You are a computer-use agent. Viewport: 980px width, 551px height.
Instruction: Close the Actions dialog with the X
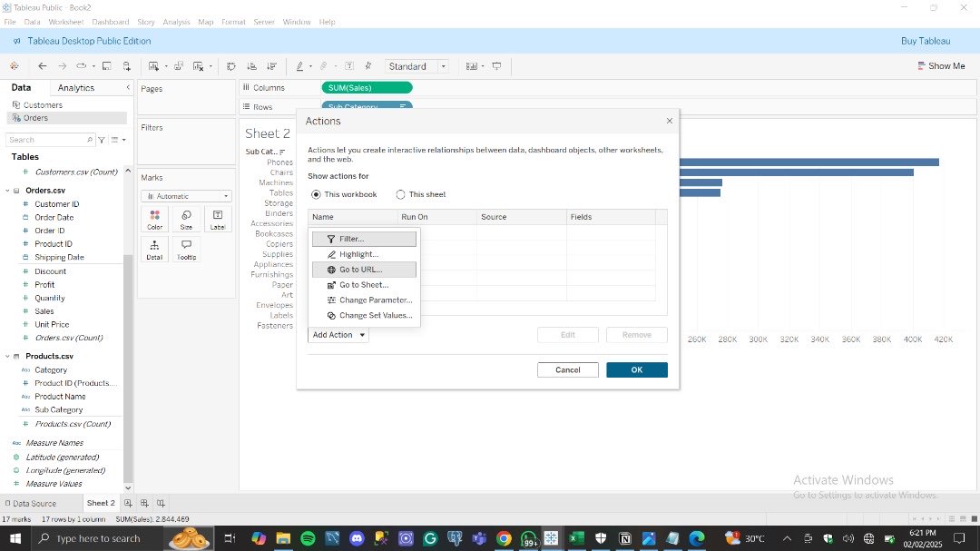coord(670,121)
